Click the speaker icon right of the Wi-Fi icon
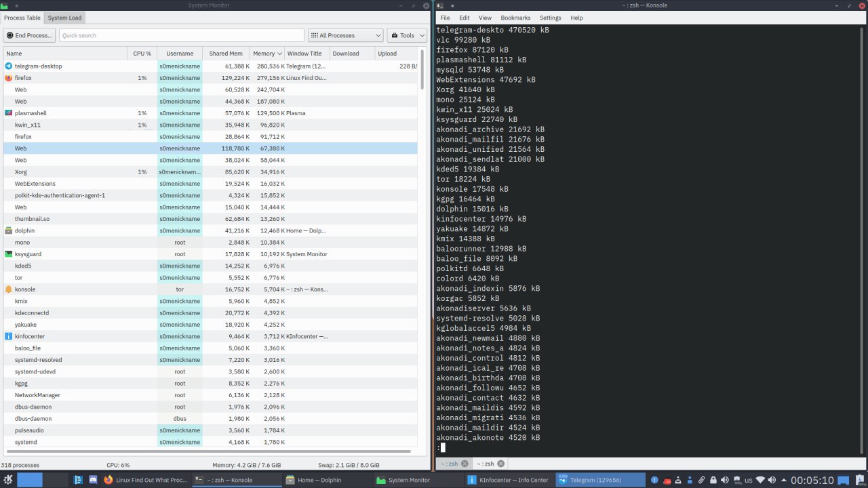The width and height of the screenshot is (868, 488). [772, 480]
